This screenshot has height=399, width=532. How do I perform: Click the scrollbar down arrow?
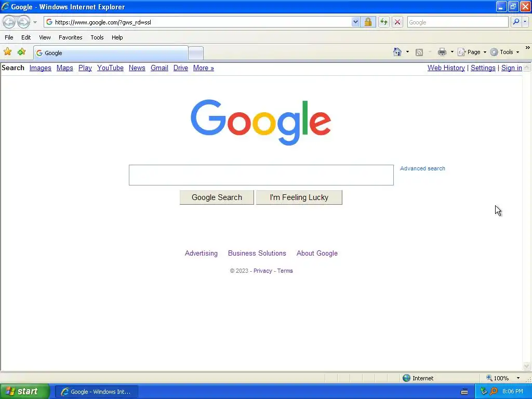point(527,366)
